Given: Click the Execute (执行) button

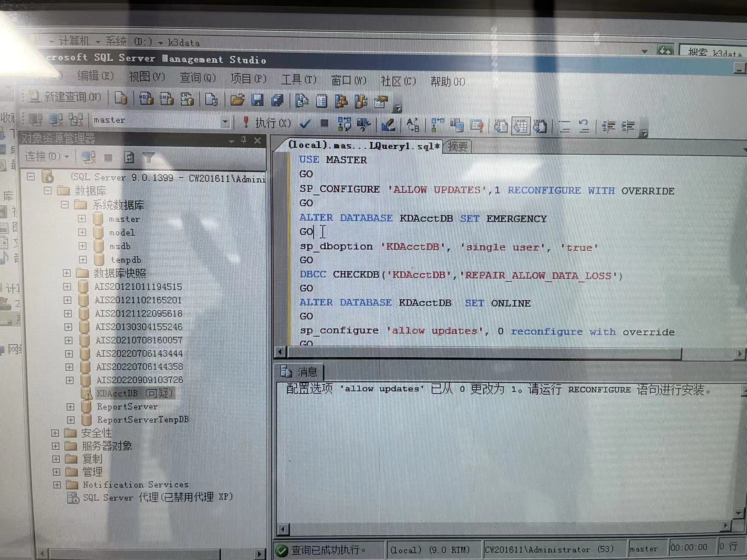Looking at the screenshot, I should point(267,123).
